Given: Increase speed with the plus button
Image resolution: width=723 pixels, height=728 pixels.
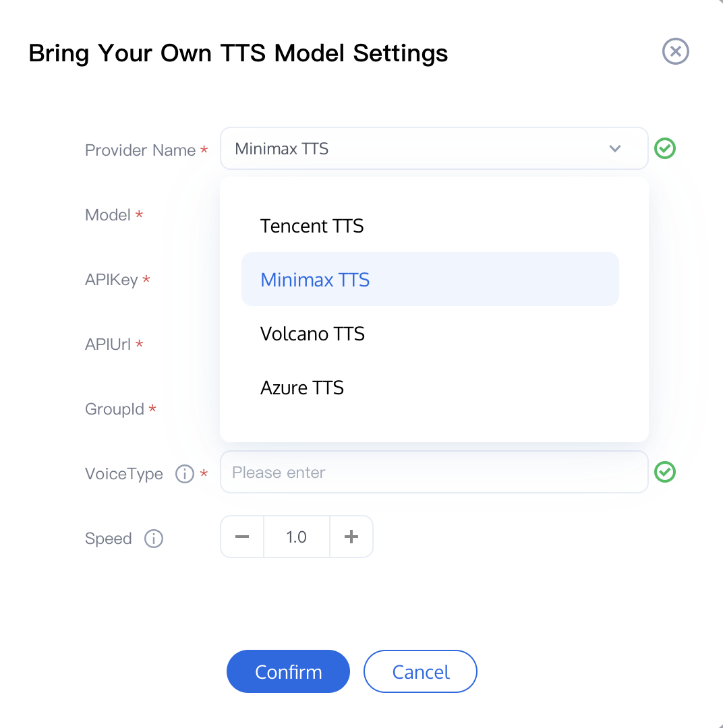Looking at the screenshot, I should point(351,537).
